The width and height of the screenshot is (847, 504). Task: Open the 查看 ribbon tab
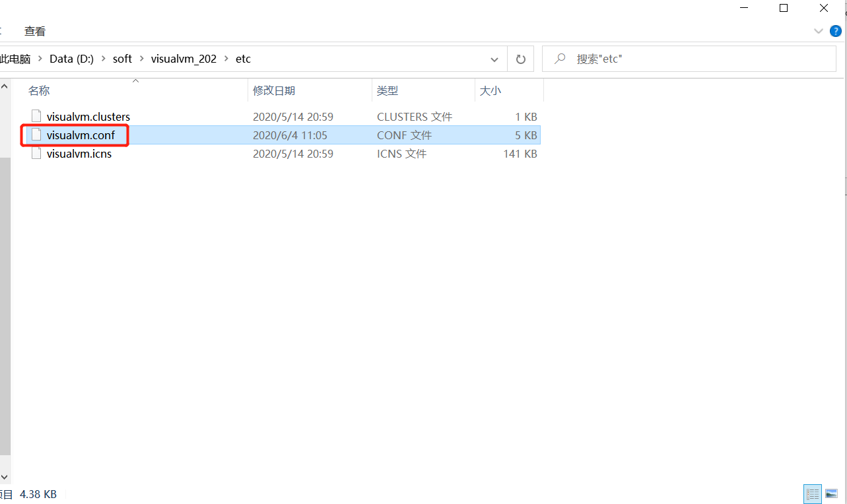click(x=35, y=31)
